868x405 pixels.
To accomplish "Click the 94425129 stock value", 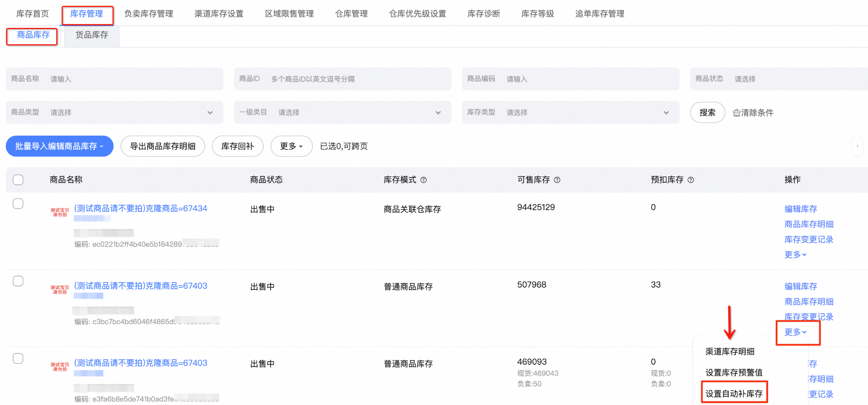I will click(536, 207).
